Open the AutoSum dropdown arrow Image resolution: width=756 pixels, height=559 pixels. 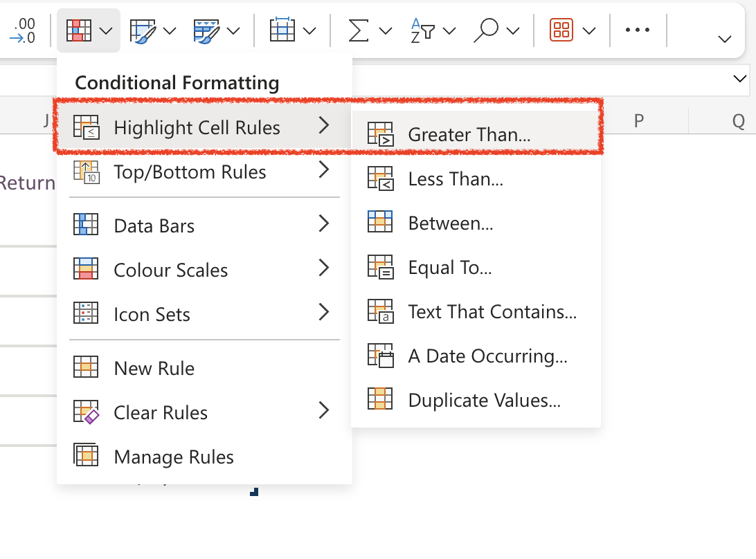pyautogui.click(x=386, y=30)
